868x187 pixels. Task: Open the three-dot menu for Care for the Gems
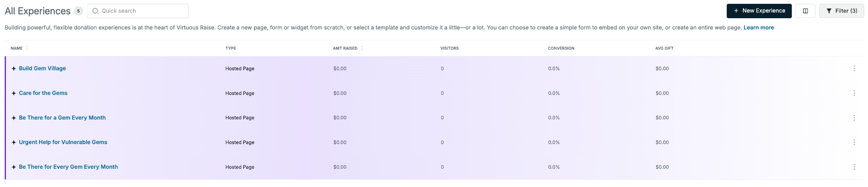(x=854, y=93)
